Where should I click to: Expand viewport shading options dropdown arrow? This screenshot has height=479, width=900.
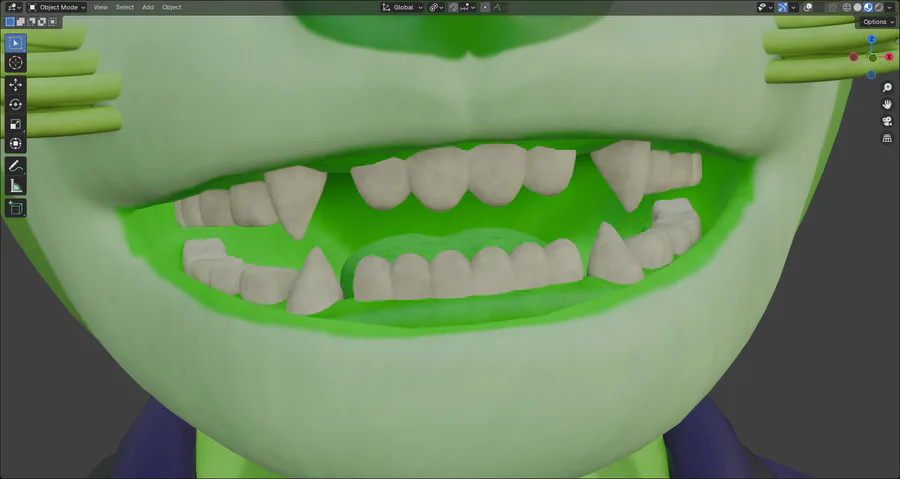tap(889, 7)
